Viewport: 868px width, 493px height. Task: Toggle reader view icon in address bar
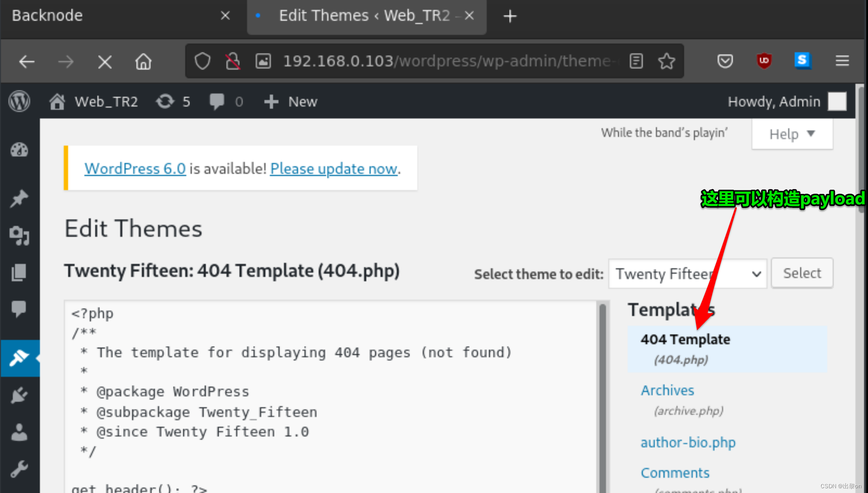[x=636, y=61]
